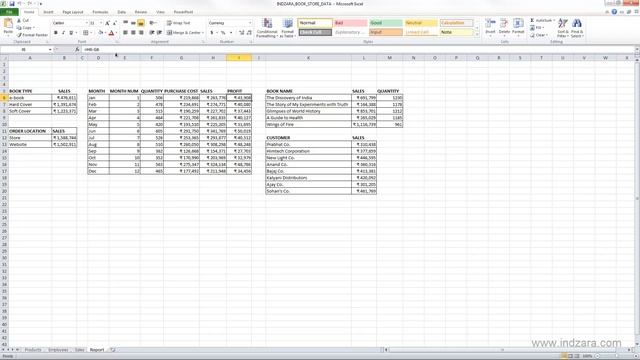Image resolution: width=640 pixels, height=360 pixels.
Task: Open Conditional Formatting menu
Action: pyautogui.click(x=267, y=28)
